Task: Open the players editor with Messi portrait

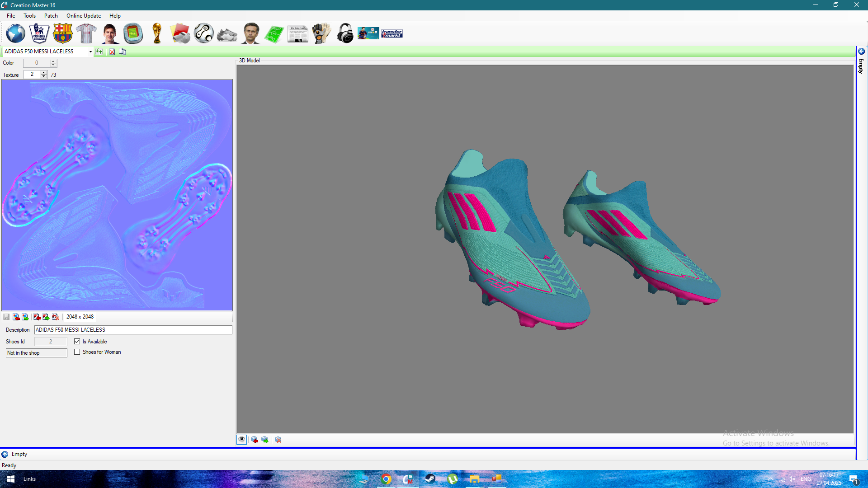Action: point(110,34)
